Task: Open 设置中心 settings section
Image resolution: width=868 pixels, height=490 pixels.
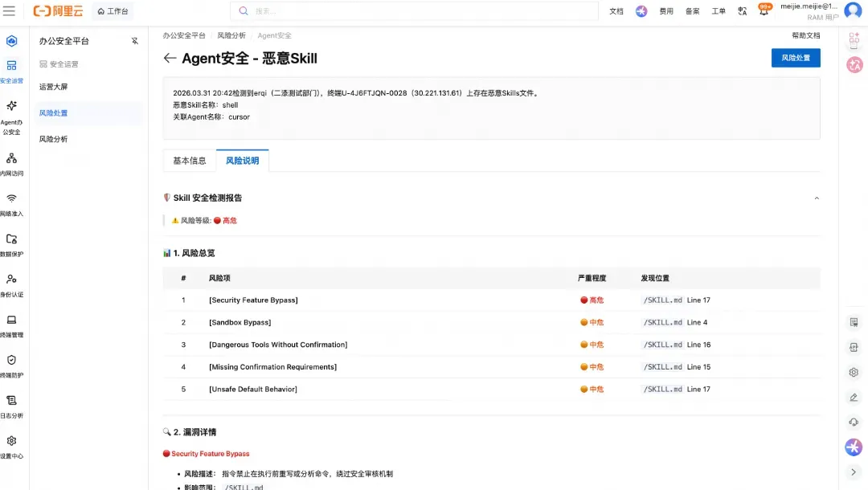Action: (11, 447)
